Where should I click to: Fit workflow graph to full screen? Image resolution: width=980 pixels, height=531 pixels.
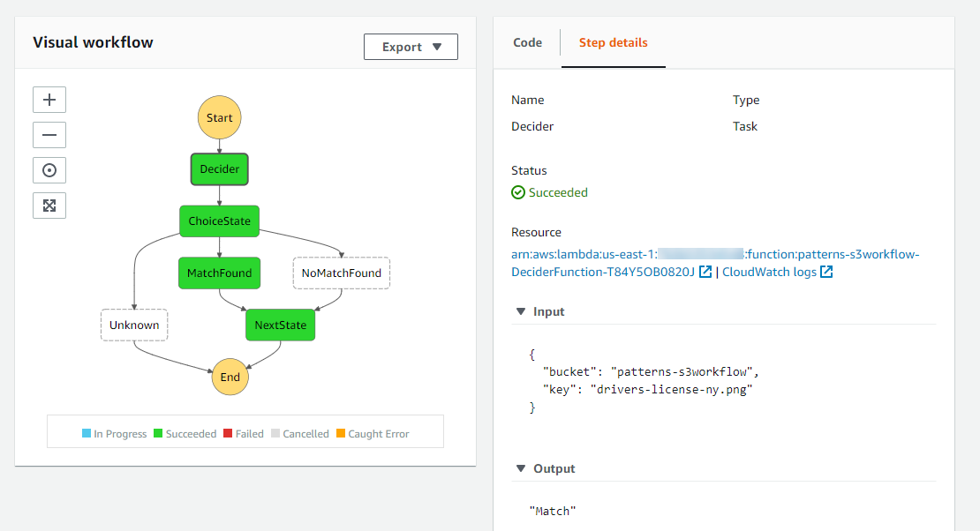(49, 206)
